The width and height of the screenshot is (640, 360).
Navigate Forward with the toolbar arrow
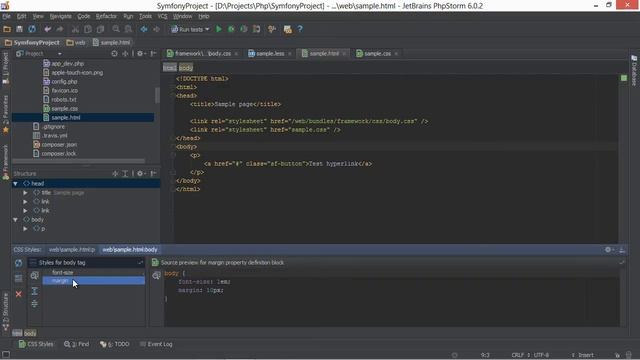156,29
